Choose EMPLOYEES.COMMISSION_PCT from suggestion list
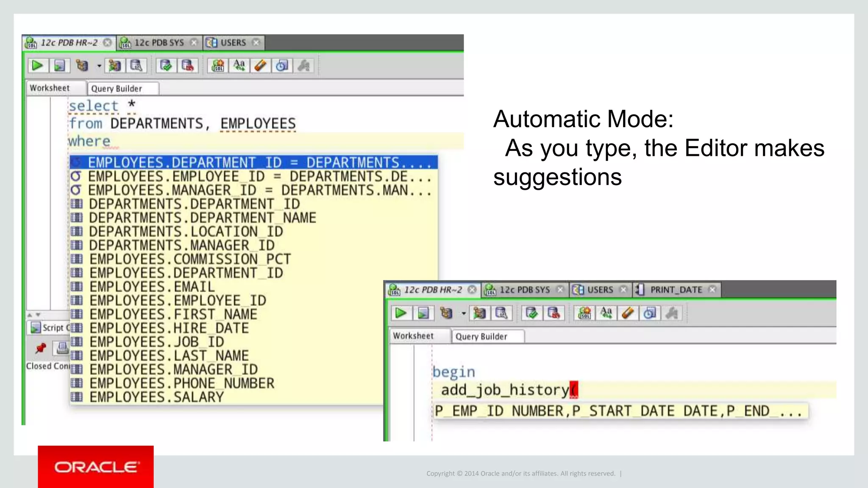 pos(253,259)
